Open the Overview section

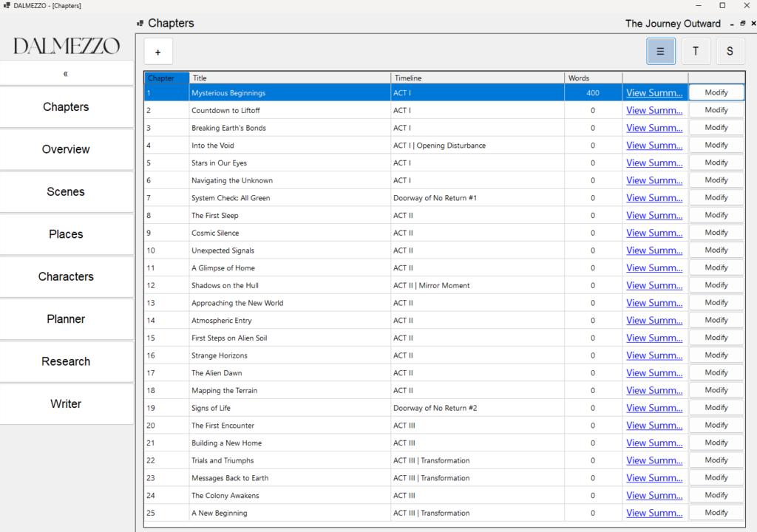[66, 149]
